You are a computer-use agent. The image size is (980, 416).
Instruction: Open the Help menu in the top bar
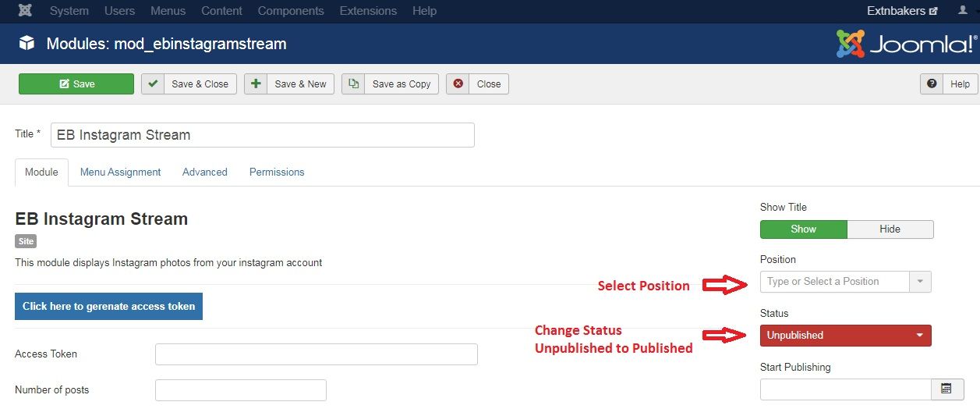point(425,11)
